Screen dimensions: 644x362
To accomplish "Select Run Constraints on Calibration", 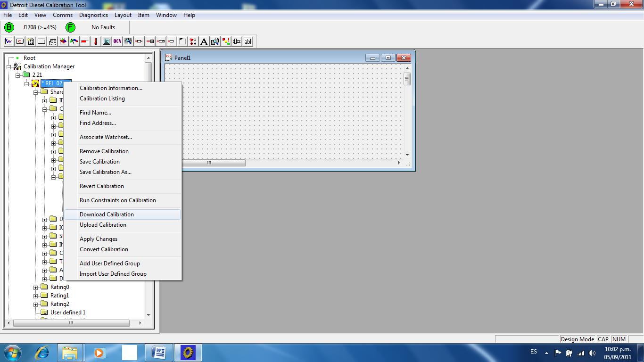I will pos(123,200).
